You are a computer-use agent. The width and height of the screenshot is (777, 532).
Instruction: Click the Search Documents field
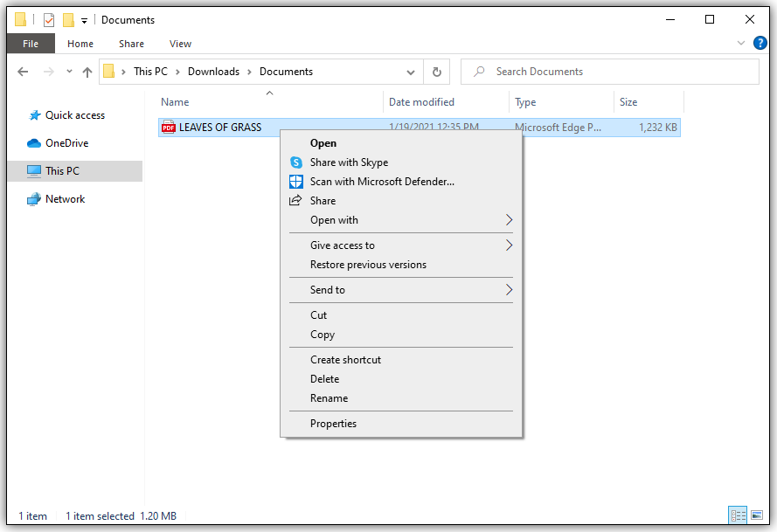pyautogui.click(x=610, y=72)
